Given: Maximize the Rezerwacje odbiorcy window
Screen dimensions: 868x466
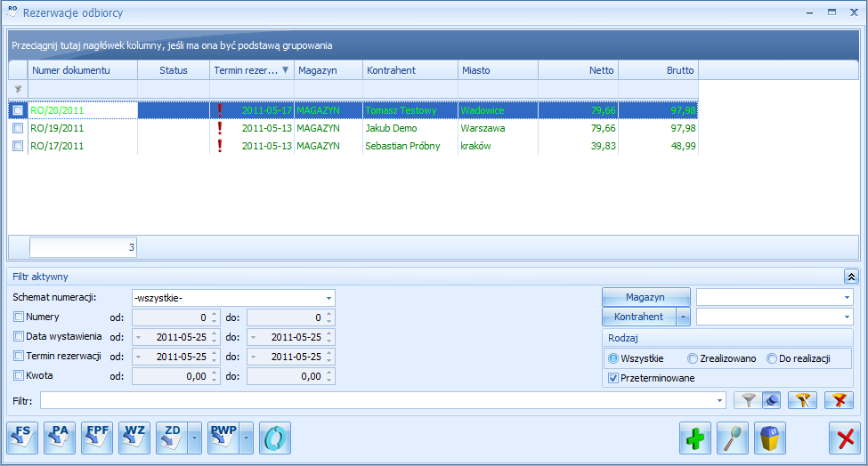Looking at the screenshot, I should [x=831, y=12].
